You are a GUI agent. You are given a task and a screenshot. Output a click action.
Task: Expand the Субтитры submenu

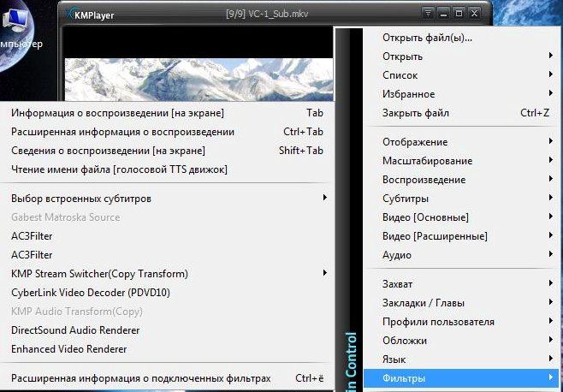click(461, 199)
